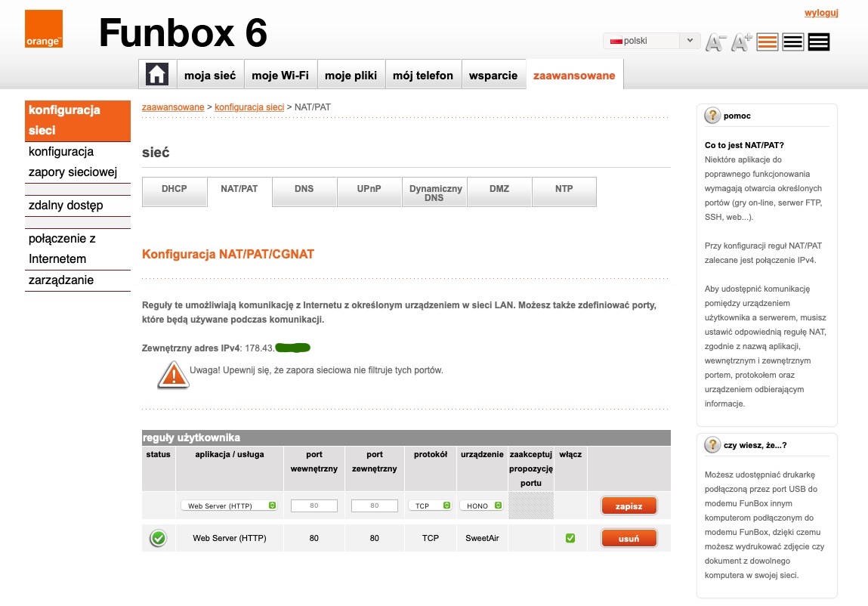Image resolution: width=868 pixels, height=606 pixels.
Task: Increase font size with A+ icon
Action: tap(741, 42)
